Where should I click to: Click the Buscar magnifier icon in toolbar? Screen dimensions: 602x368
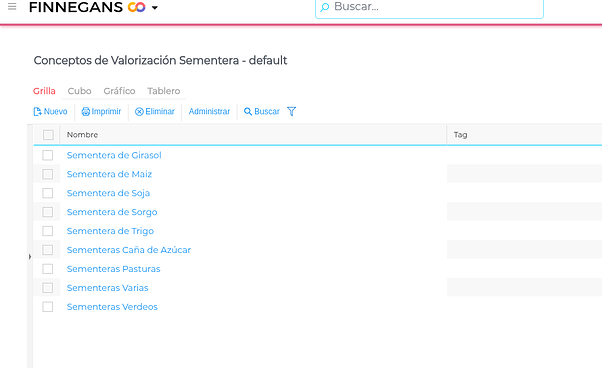pos(248,112)
